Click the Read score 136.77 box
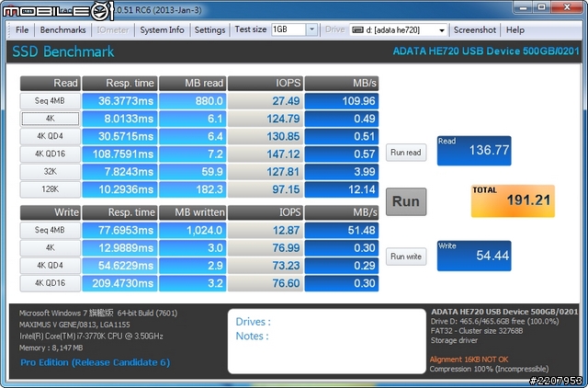 click(474, 151)
